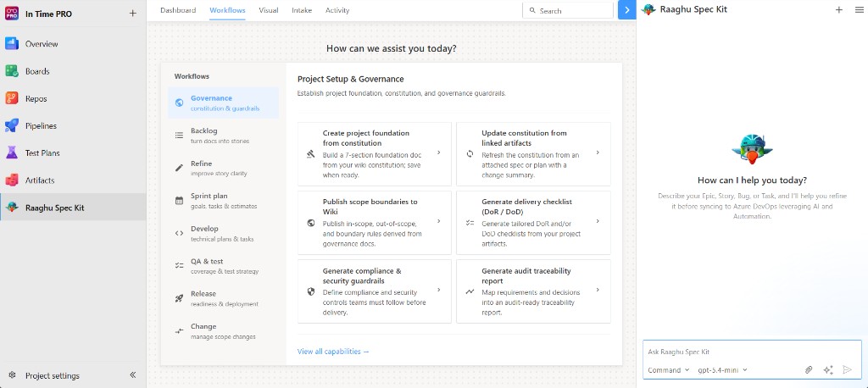The image size is (868, 388).
Task: Click the shield icon on compliance guardrails card
Action: pyautogui.click(x=310, y=291)
